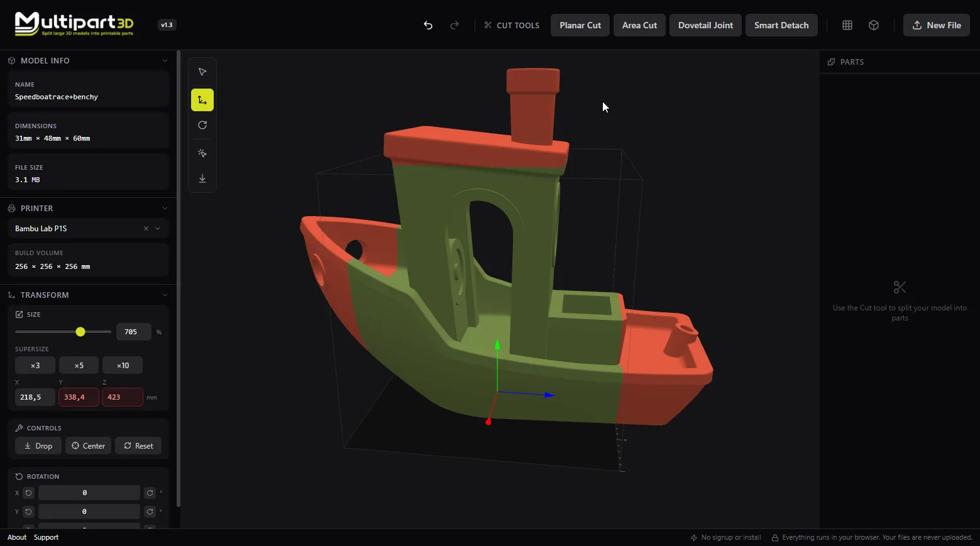This screenshot has height=546, width=980.
Task: Rotate X axis clockwise
Action: pos(150,493)
